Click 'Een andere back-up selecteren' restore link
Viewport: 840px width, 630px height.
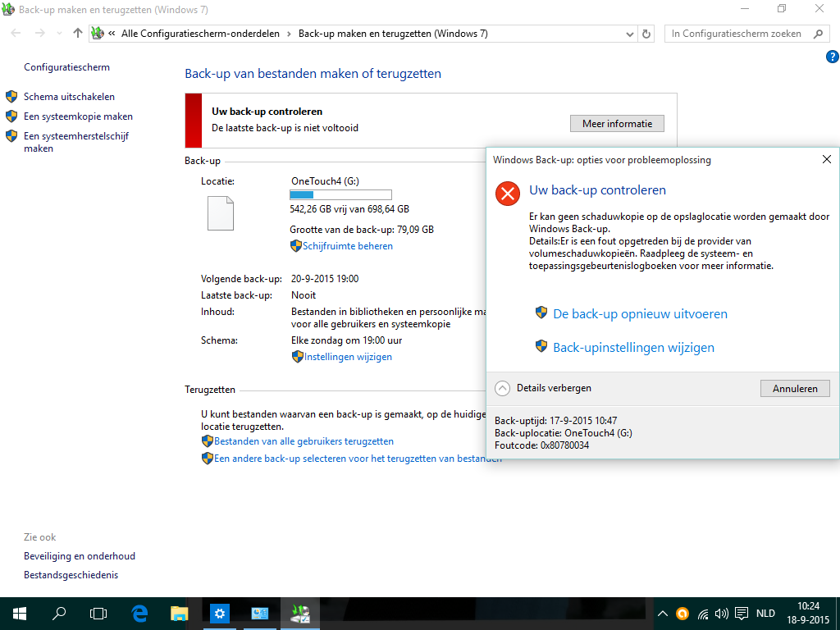pyautogui.click(x=358, y=459)
